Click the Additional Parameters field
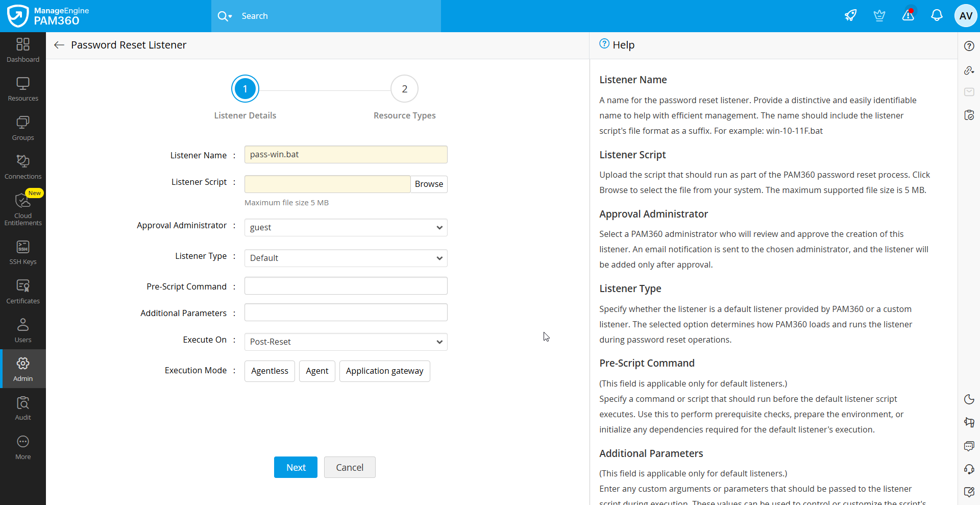This screenshot has height=505, width=980. [346, 312]
